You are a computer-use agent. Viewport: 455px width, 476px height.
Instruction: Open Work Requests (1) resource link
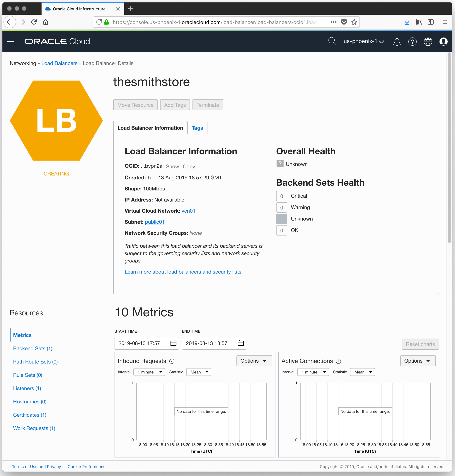click(x=34, y=428)
